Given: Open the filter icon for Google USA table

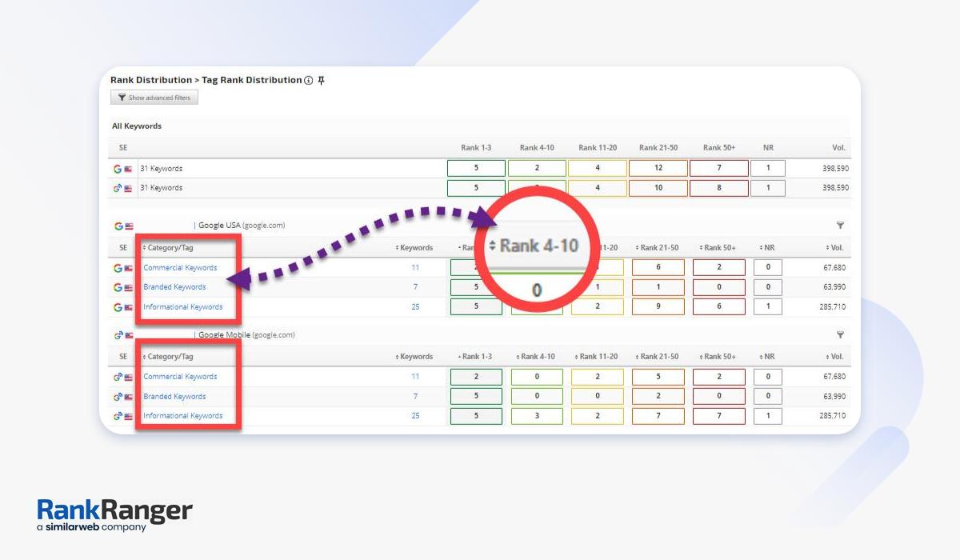Looking at the screenshot, I should pos(840,226).
